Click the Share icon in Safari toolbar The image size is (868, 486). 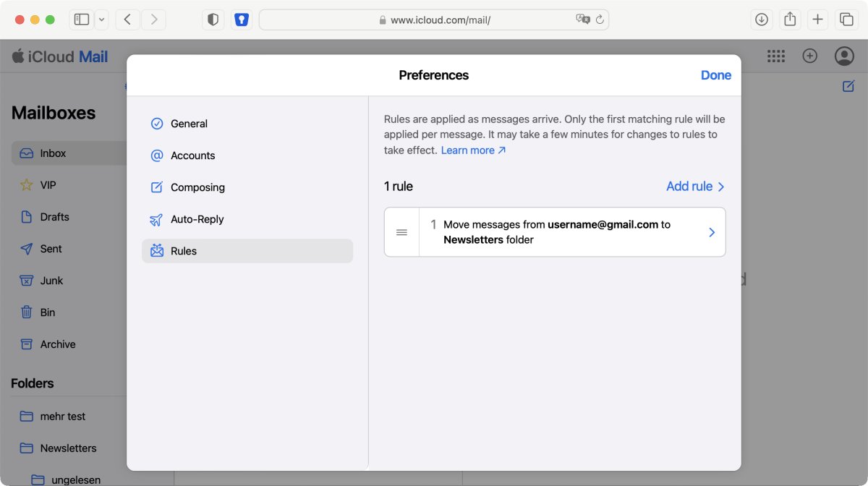pyautogui.click(x=790, y=20)
